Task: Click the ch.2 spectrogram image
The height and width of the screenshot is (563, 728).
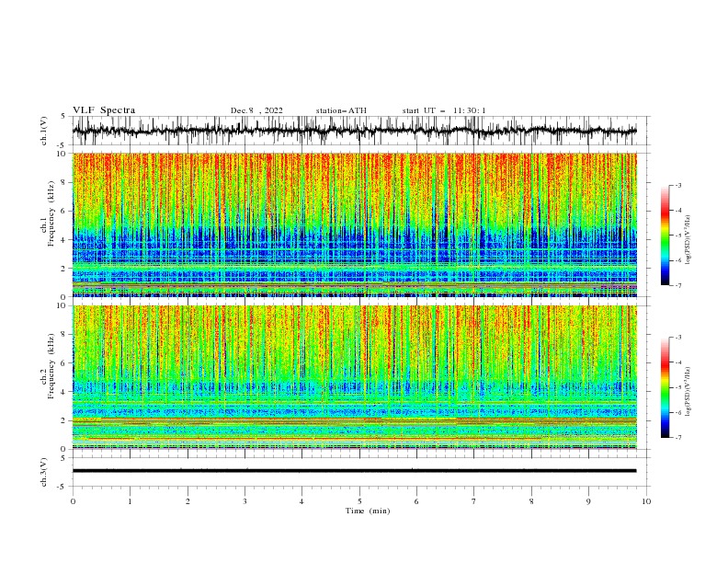Action: pos(354,377)
